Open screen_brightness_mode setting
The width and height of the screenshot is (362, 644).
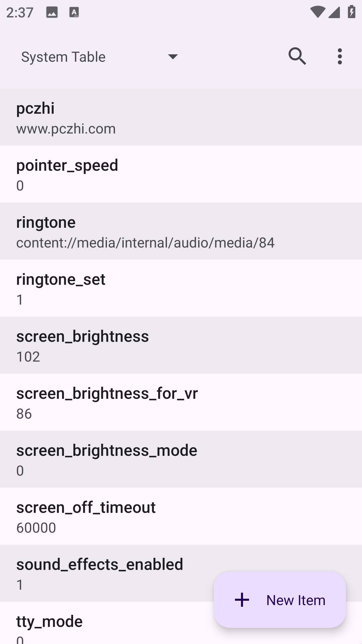[x=181, y=460]
